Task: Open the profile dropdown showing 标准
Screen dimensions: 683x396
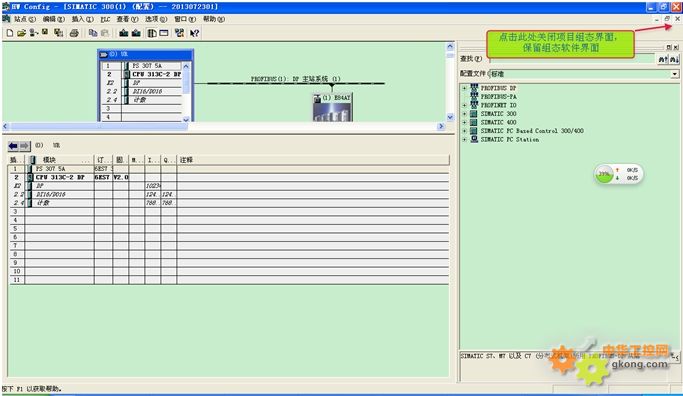Action: (x=674, y=74)
